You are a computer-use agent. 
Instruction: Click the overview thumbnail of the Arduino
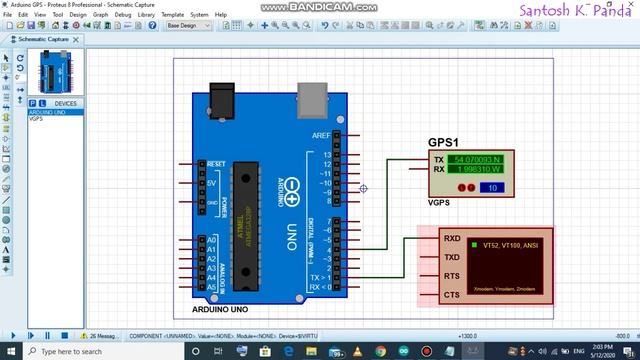(56, 72)
